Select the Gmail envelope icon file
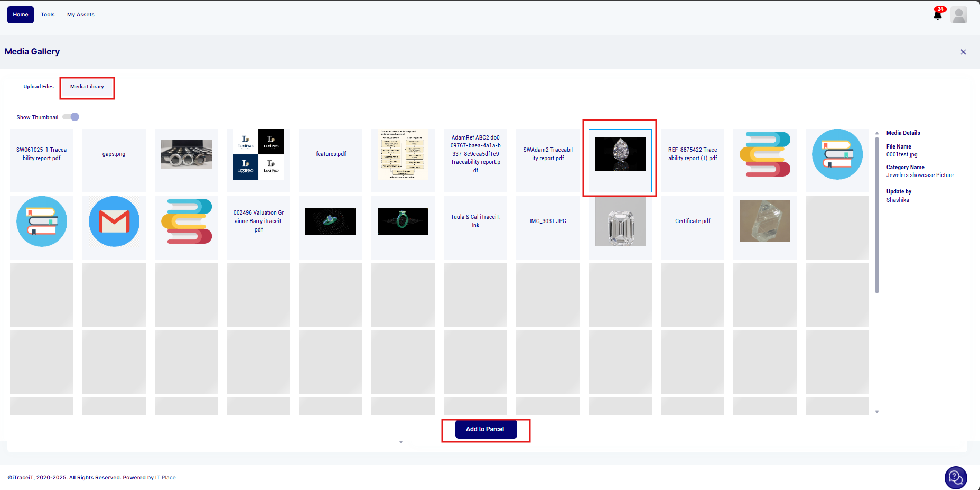The height and width of the screenshot is (490, 980). tap(114, 221)
